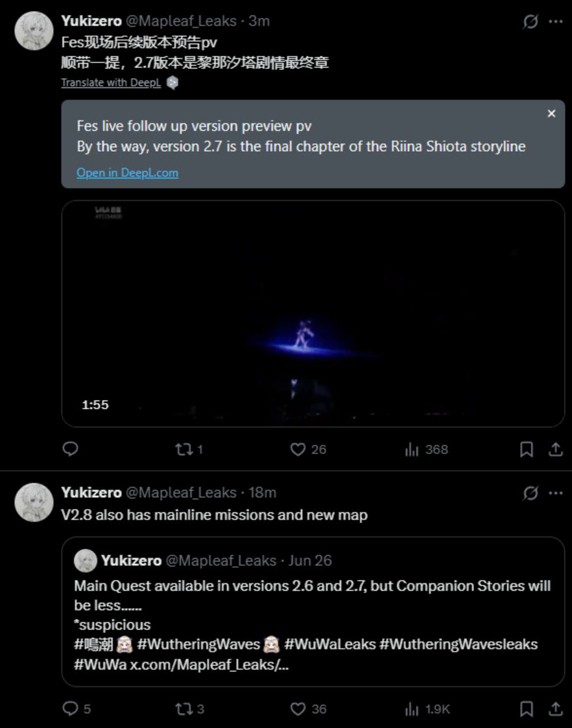Reply to the Fes preview tweet
This screenshot has height=728, width=572.
[71, 449]
